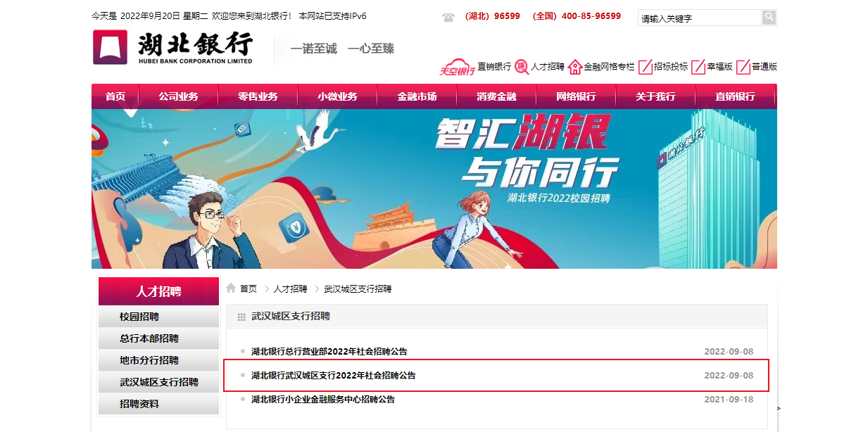Open the 网络银行 navigation menu

click(x=576, y=96)
